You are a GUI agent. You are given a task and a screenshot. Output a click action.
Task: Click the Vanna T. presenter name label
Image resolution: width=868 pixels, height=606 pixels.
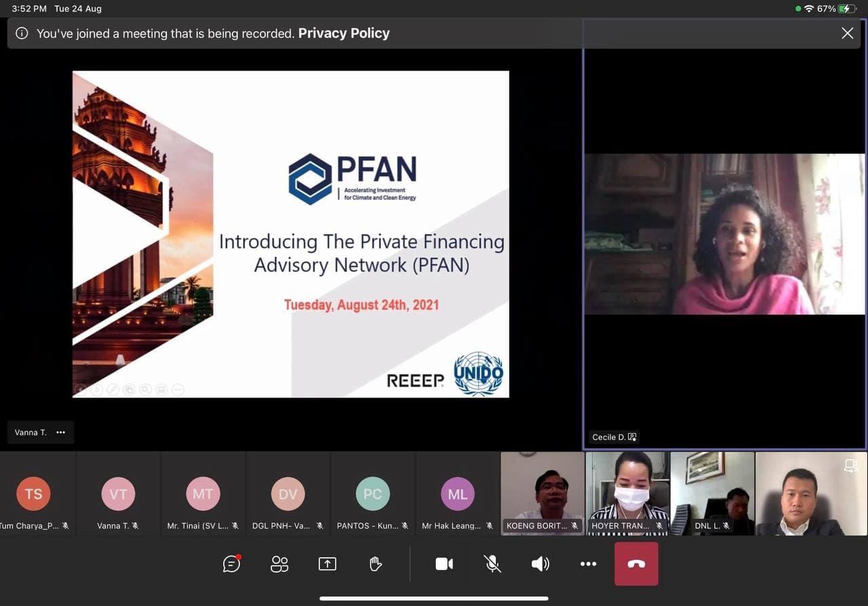[31, 432]
